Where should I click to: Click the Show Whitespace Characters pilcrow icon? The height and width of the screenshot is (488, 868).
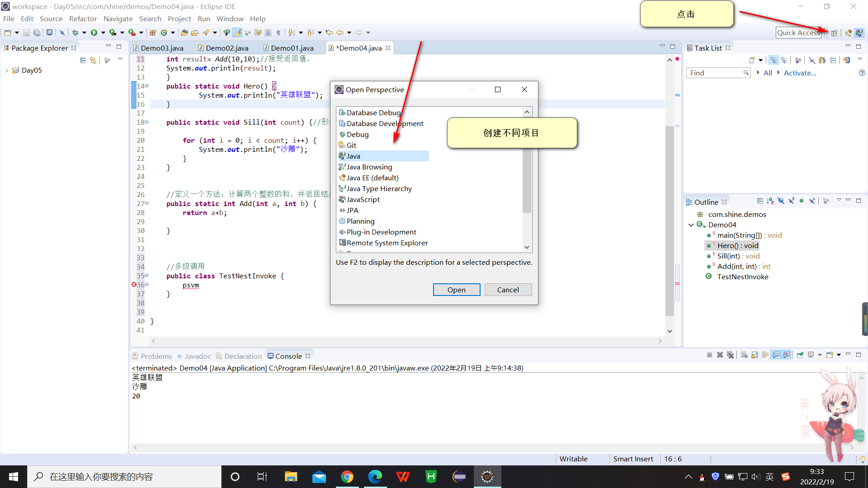(278, 33)
